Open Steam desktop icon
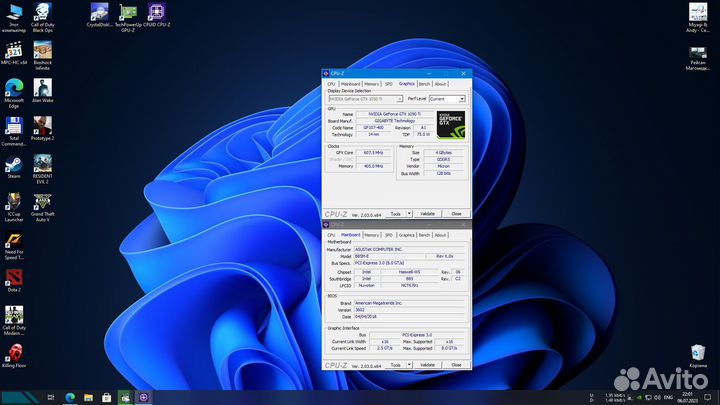This screenshot has height=405, width=720. [14, 167]
